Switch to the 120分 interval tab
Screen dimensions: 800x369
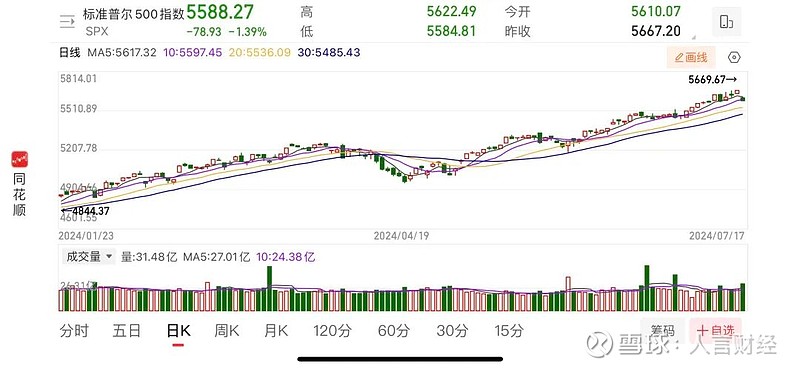[x=332, y=331]
